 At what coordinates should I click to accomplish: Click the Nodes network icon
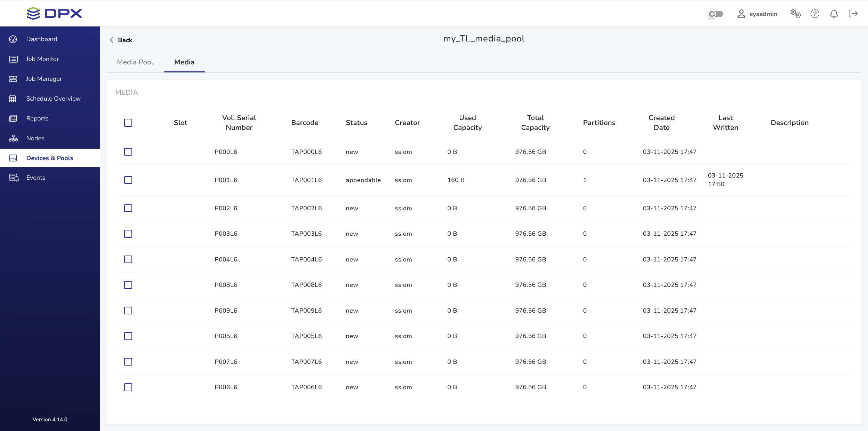click(13, 138)
